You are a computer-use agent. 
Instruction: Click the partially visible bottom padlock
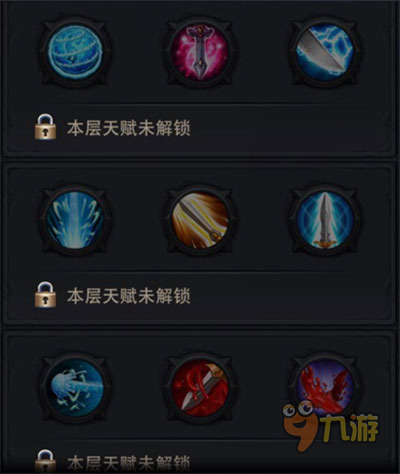(x=45, y=462)
